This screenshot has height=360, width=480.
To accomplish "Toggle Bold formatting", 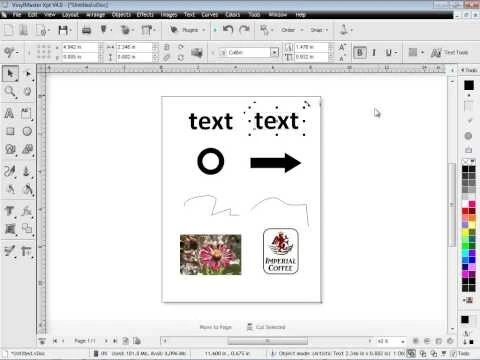I will [359, 53].
